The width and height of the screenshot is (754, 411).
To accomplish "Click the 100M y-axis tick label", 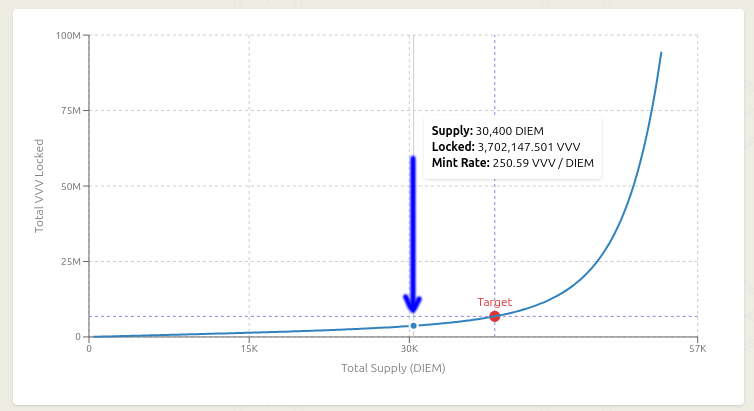I will 68,36.
